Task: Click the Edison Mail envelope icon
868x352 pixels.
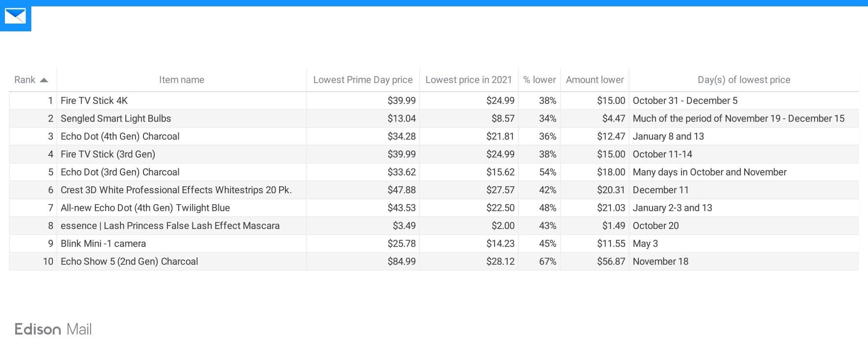Action: click(x=15, y=16)
